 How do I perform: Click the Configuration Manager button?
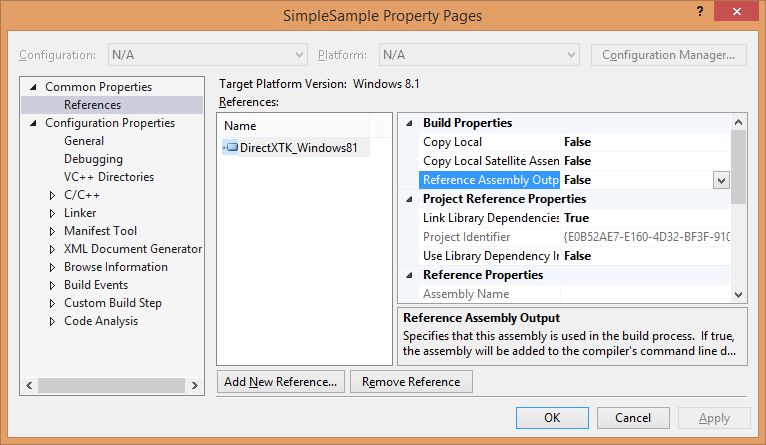(668, 55)
